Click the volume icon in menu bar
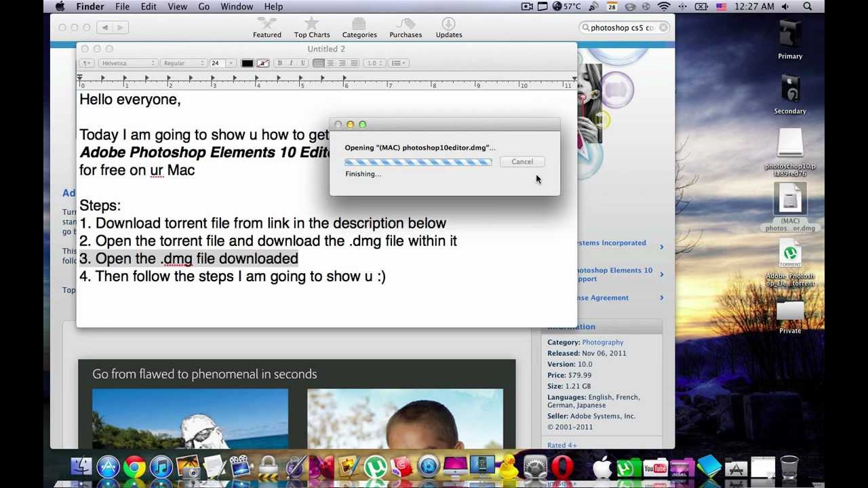Screen dimensions: 868x488 click(786, 7)
